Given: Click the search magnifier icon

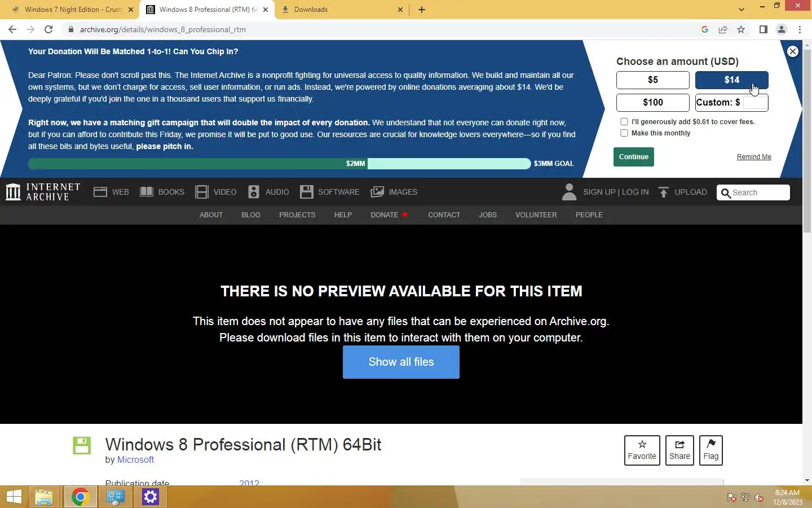Looking at the screenshot, I should coord(726,193).
